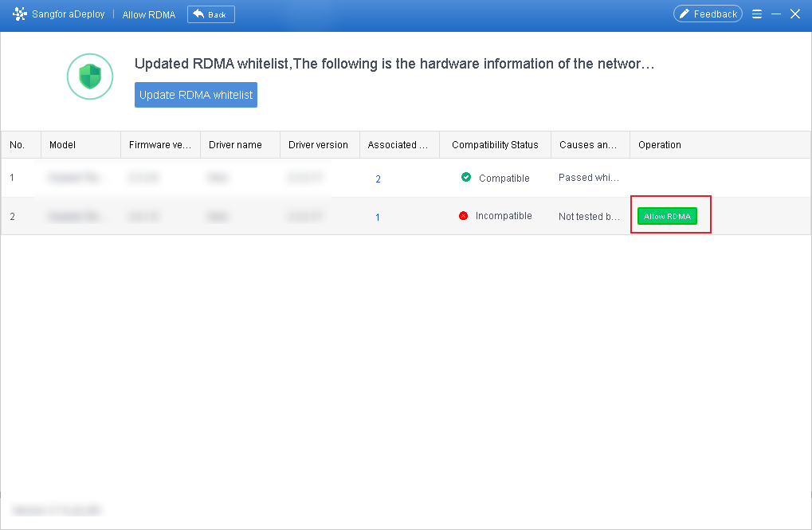
Task: Click the red Incompatible cross icon
Action: point(464,215)
